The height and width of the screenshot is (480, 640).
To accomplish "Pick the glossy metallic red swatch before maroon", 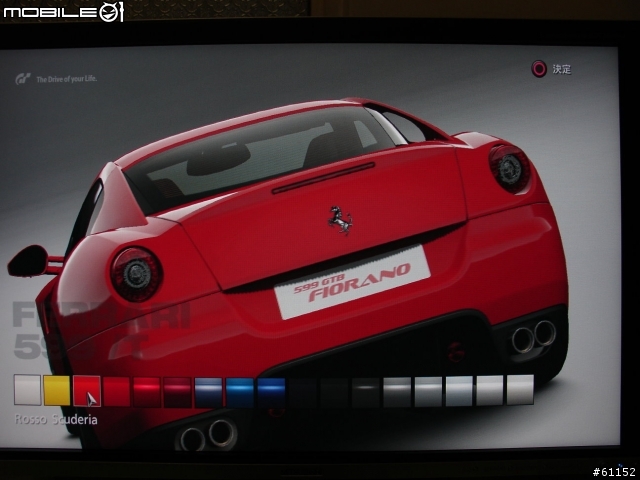I will (147, 392).
